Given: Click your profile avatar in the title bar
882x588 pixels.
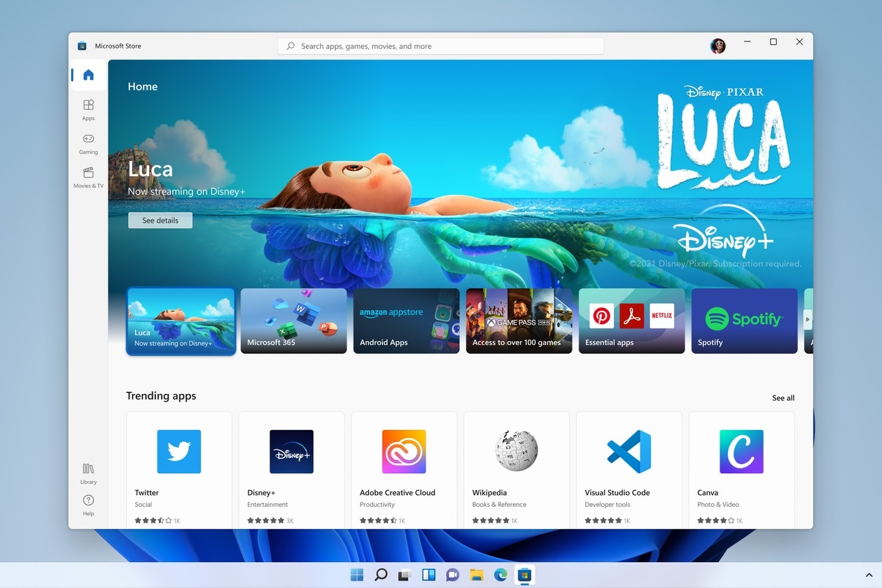Looking at the screenshot, I should point(717,45).
